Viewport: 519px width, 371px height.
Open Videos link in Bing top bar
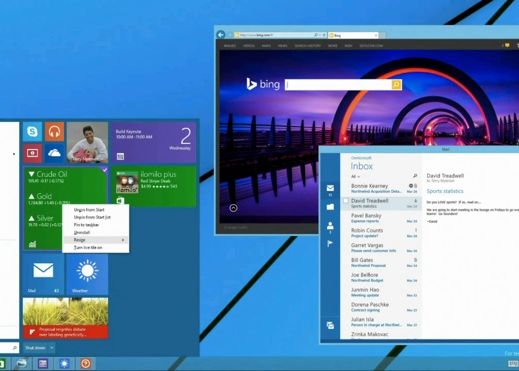click(249, 46)
